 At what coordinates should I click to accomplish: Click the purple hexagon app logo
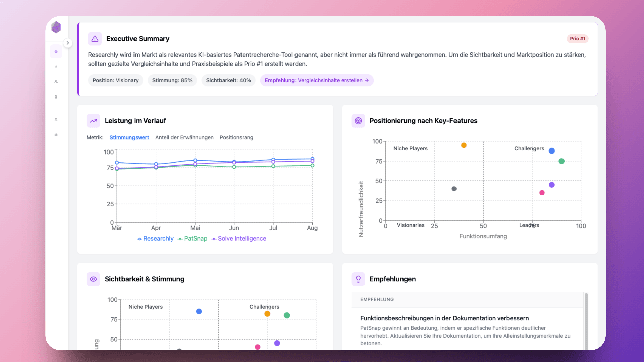[x=56, y=27]
